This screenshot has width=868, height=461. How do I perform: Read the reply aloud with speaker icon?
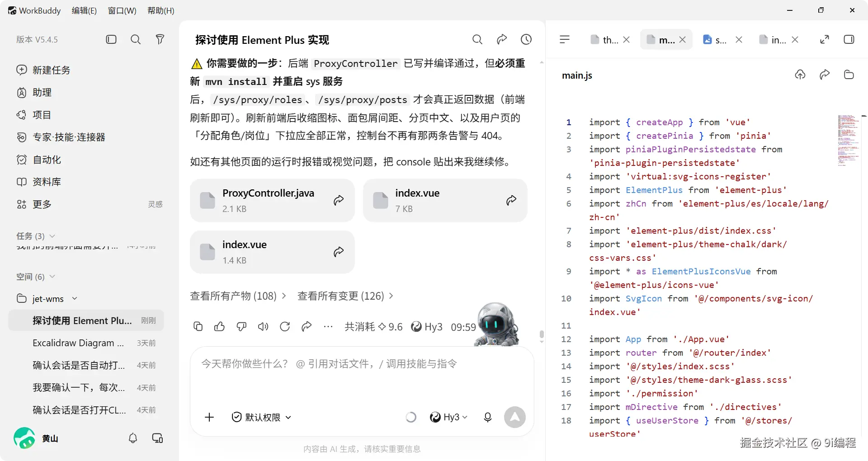pyautogui.click(x=263, y=326)
